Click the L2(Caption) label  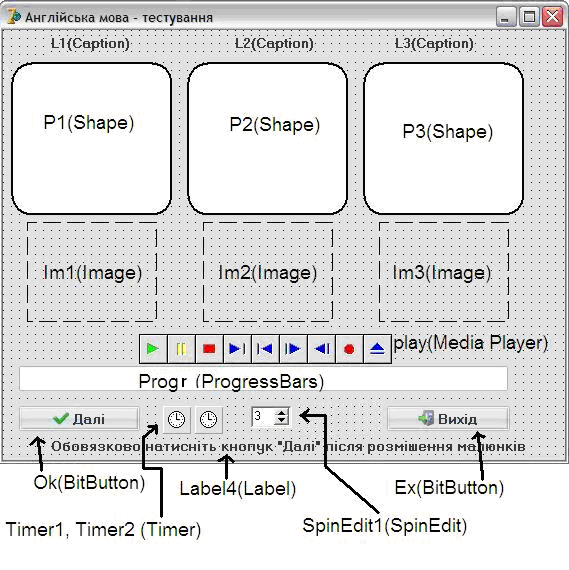click(x=274, y=44)
